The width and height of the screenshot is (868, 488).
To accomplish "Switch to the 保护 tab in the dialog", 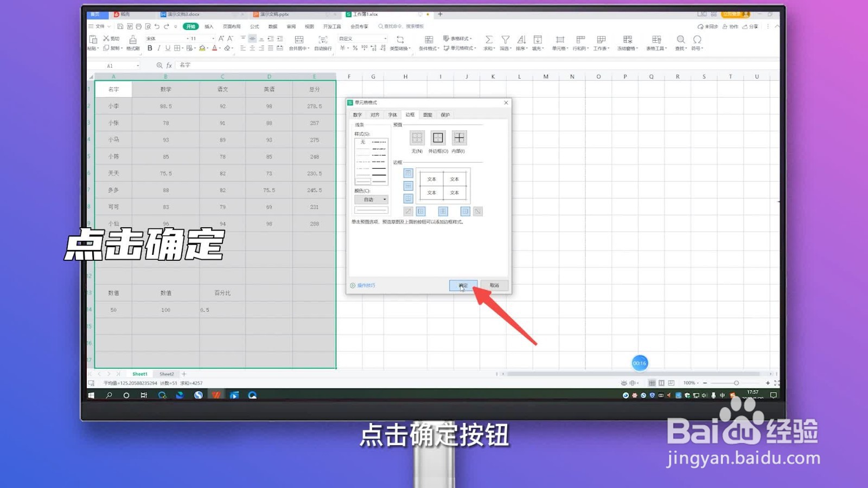I will click(445, 115).
